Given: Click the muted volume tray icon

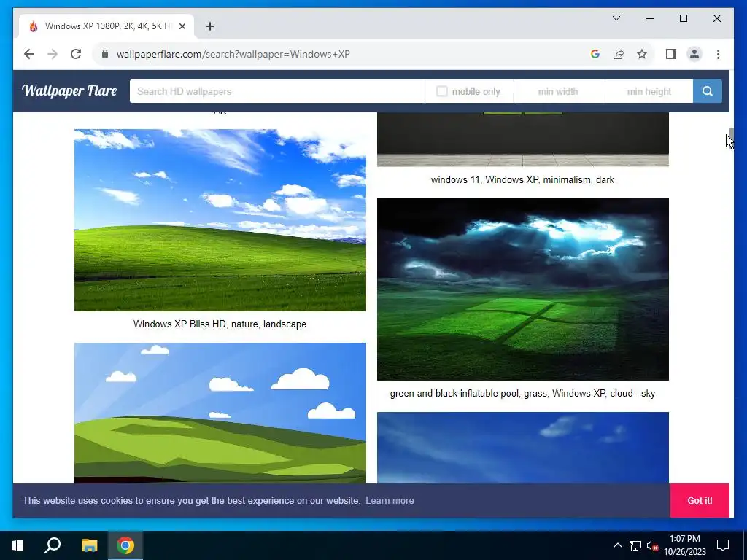Looking at the screenshot, I should pos(653,545).
